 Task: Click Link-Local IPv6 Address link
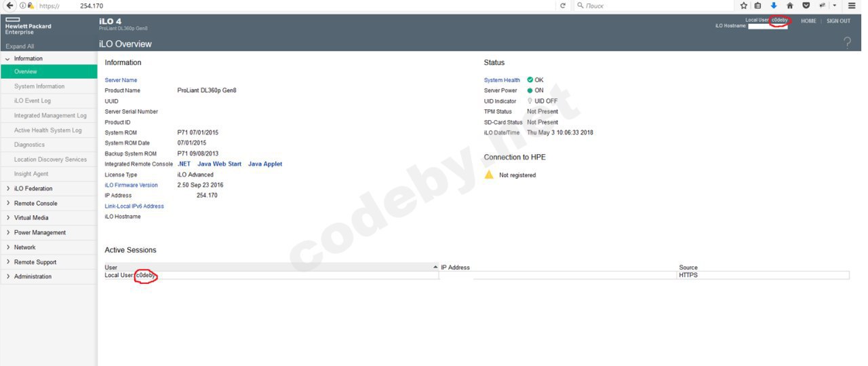tap(134, 206)
